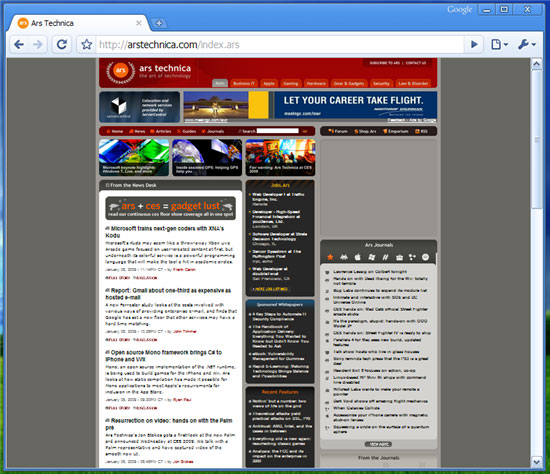
Task: Select the orange star Ars Journals filter
Action: click(x=330, y=257)
